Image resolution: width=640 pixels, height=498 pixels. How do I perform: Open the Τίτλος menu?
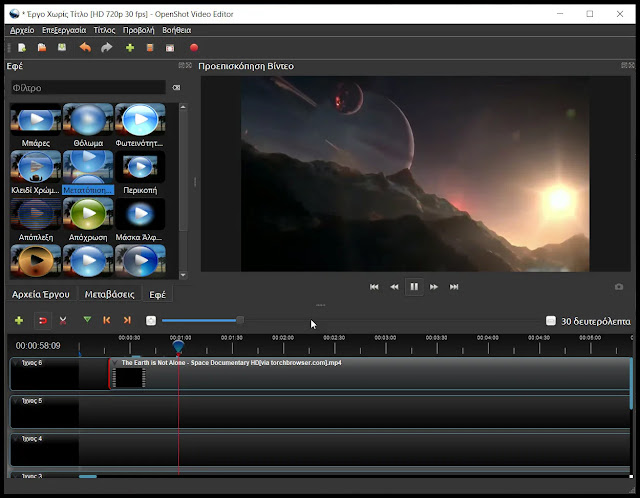tap(104, 30)
